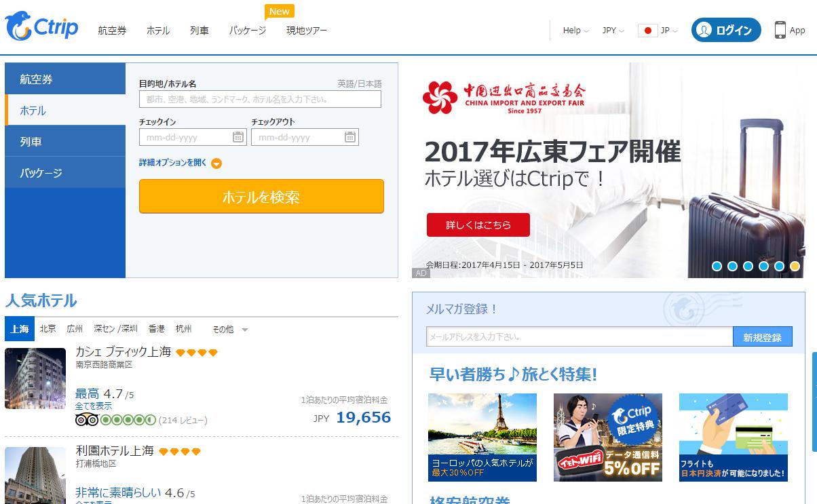Click the orange ホテルを検索 button
This screenshot has width=817, height=504.
click(261, 196)
